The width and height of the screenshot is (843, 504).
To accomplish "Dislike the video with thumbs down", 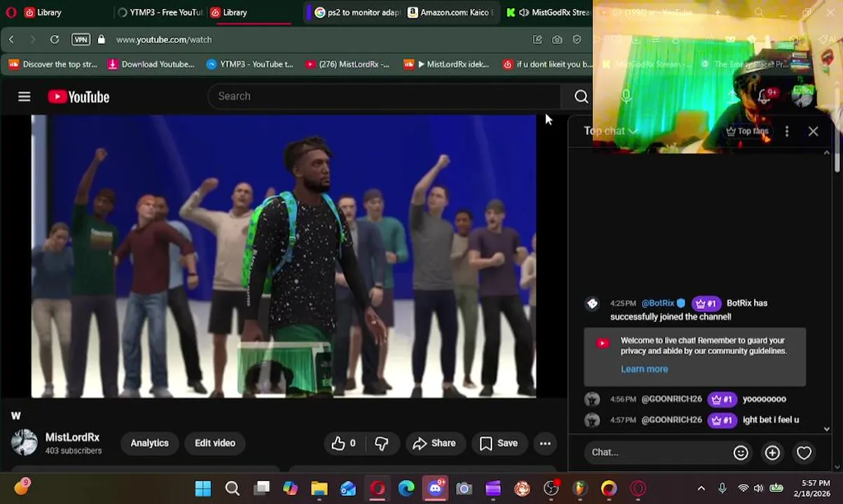I will 382,443.
